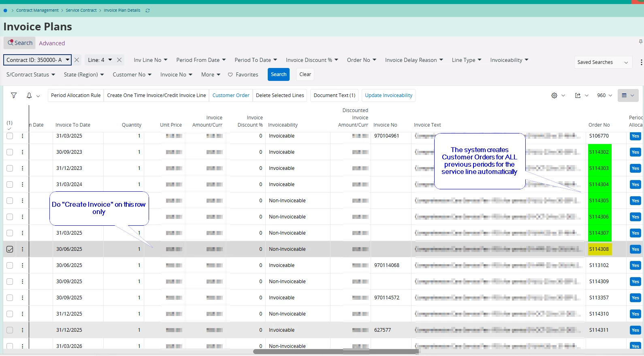Select checkbox for row with order S113357
Image resolution: width=644 pixels, height=356 pixels.
click(10, 298)
